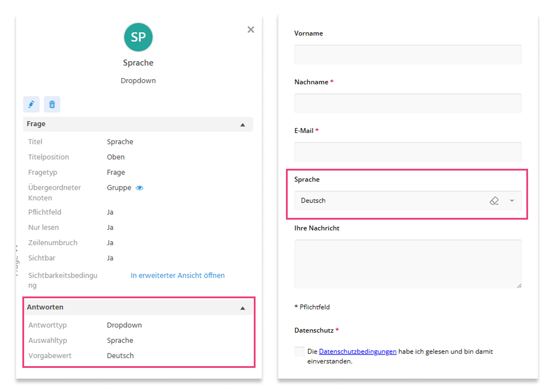This screenshot has height=392, width=554.
Task: Select the Deutsch value in Sprache combo box
Action: 313,201
